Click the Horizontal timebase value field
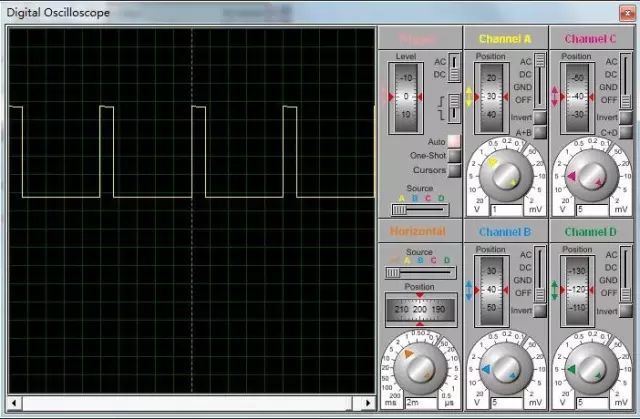Screen dimensions: 640x419 click(x=420, y=403)
